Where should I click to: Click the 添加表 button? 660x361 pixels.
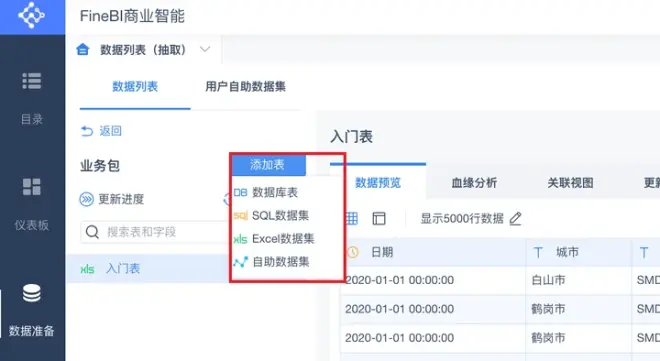[x=269, y=165]
